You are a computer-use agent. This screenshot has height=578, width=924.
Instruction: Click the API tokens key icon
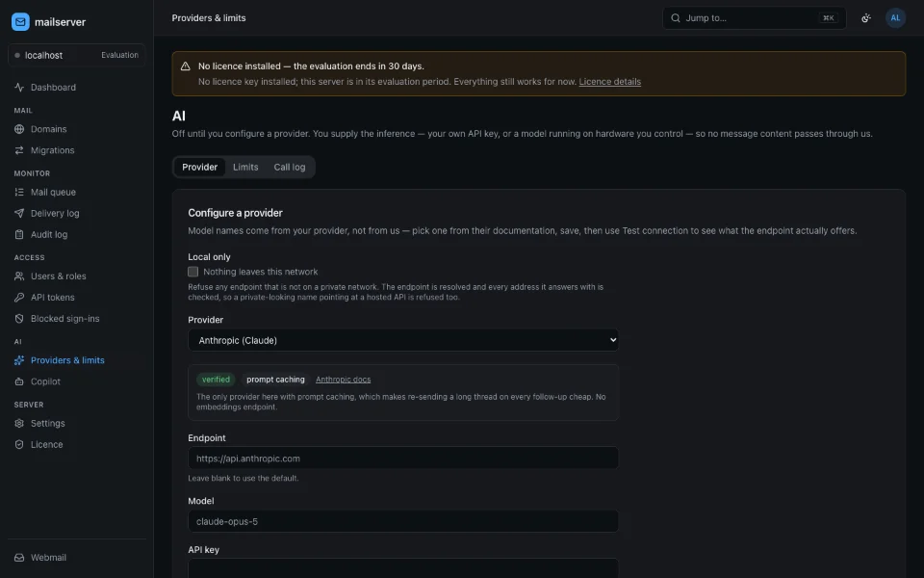pyautogui.click(x=19, y=298)
